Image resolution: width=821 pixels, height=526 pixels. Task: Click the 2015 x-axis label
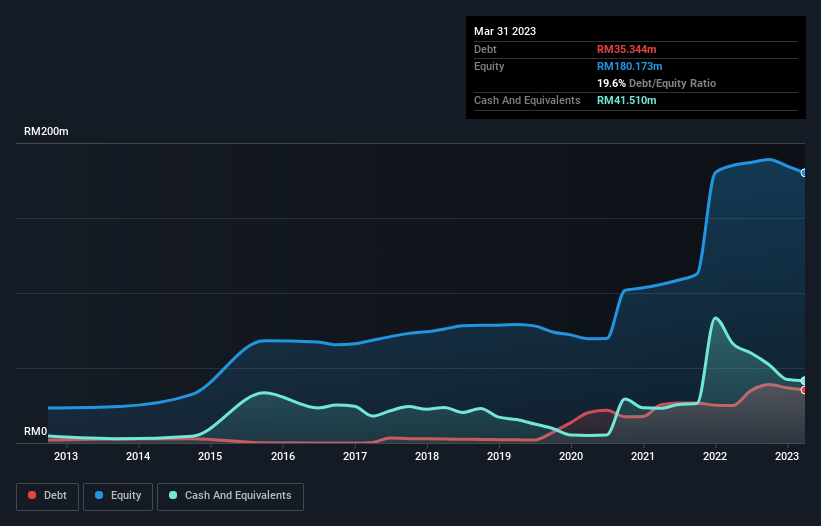210,456
